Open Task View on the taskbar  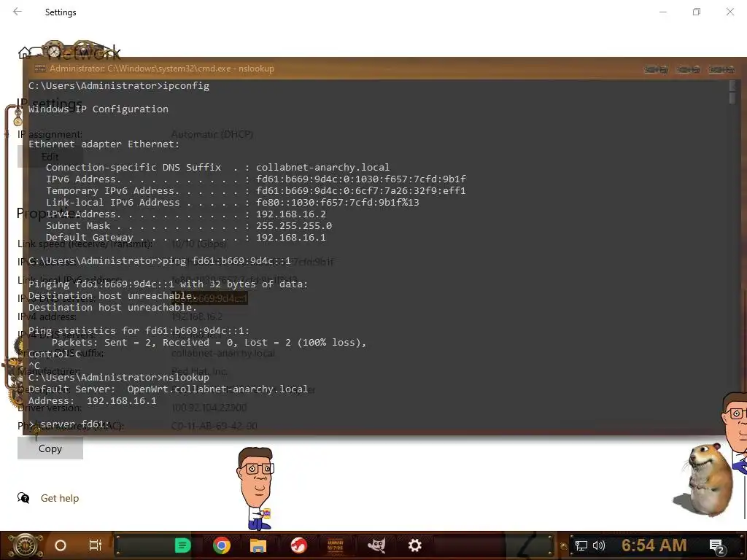point(96,545)
